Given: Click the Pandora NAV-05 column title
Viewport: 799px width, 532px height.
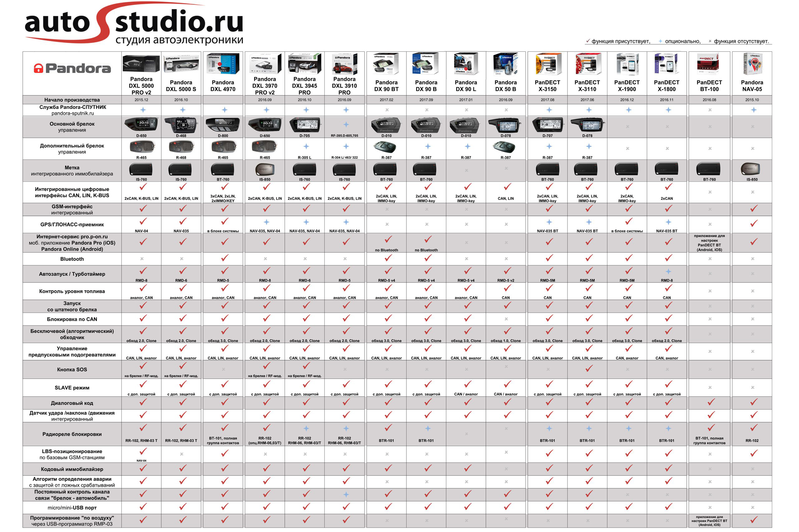Looking at the screenshot, I should pyautogui.click(x=752, y=85).
